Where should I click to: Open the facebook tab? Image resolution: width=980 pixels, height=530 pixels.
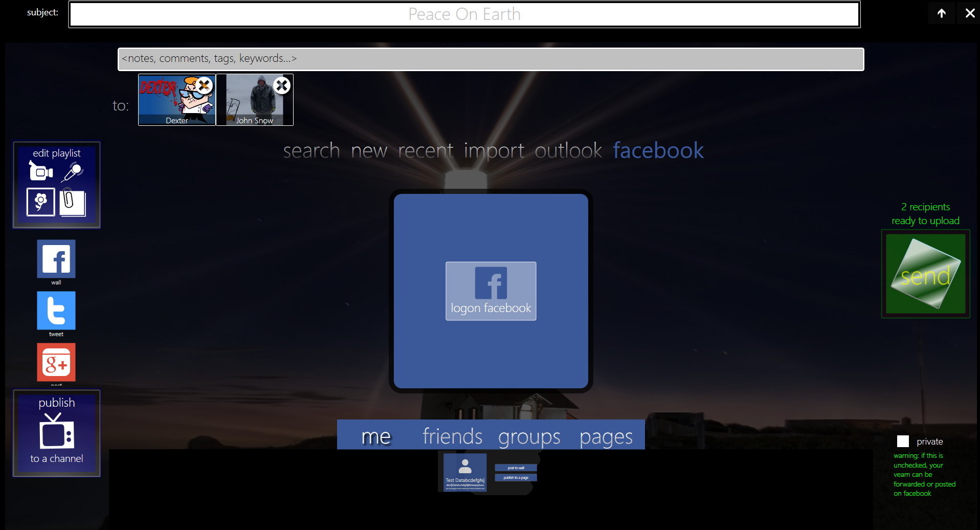658,150
